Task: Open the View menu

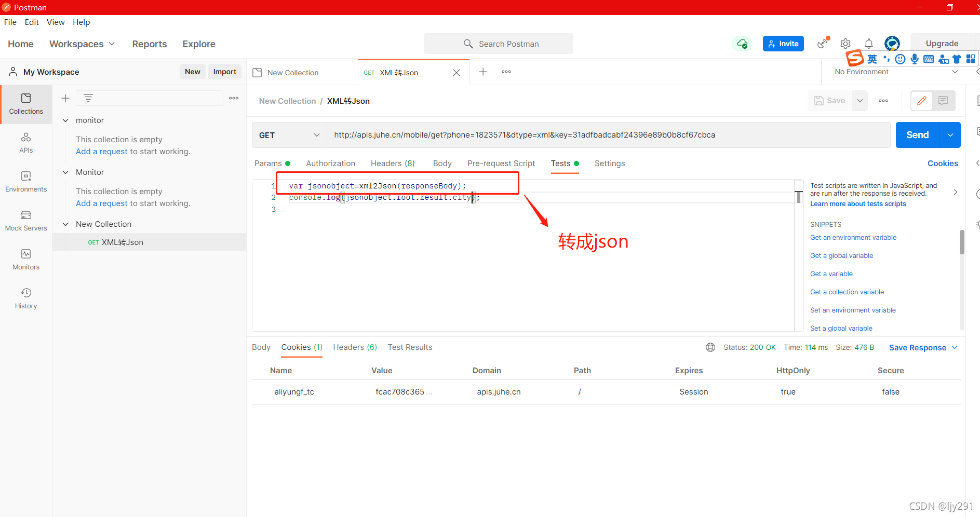Action: [56, 22]
